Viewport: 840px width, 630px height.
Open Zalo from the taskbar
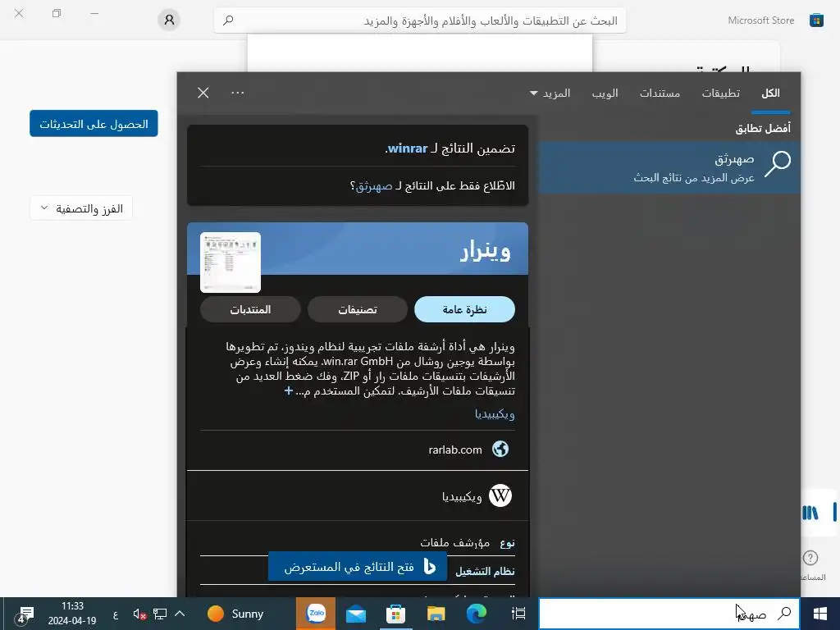point(316,614)
